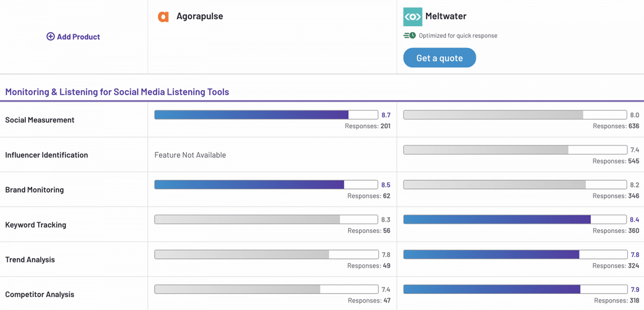Click the Responses: 56 text
The height and width of the screenshot is (310, 644).
[369, 231]
